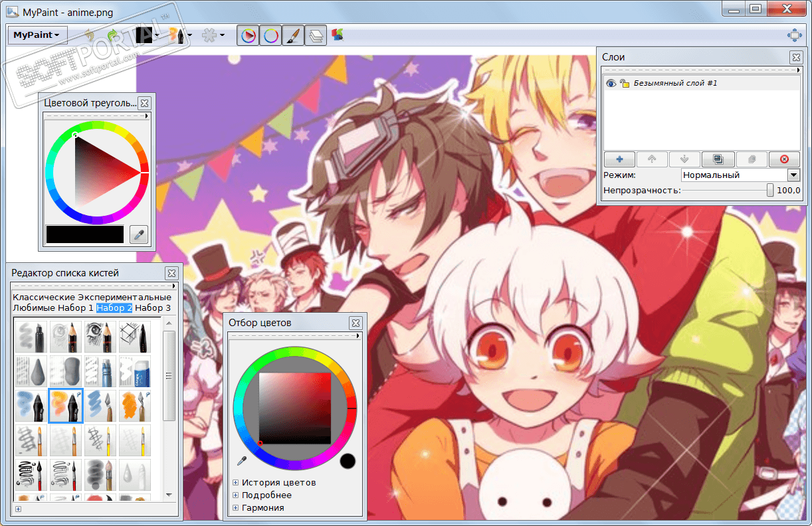
Task: Toggle lock on Безымянный слой #1
Action: tap(624, 83)
